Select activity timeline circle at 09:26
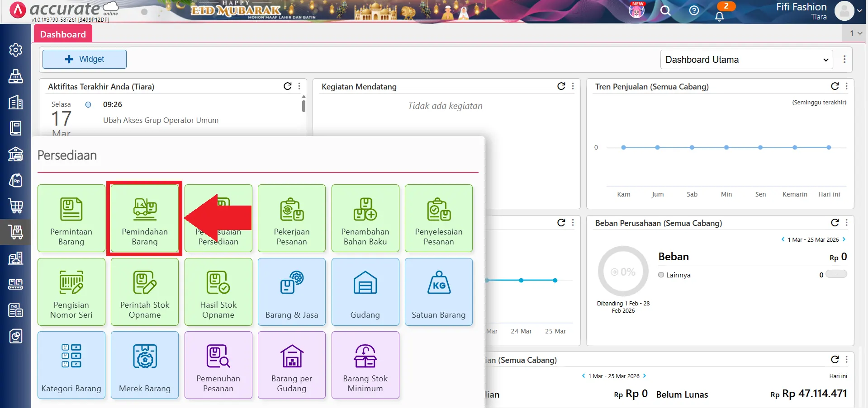Viewport: 868px width, 408px height. pyautogui.click(x=88, y=105)
